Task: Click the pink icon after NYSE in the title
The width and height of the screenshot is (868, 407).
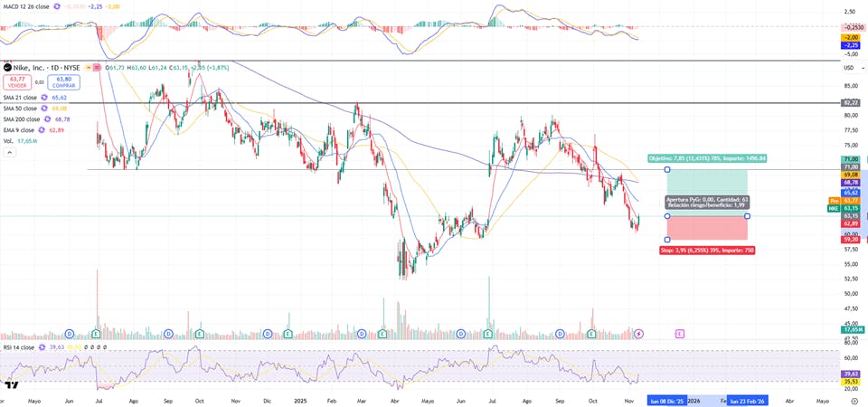Action: [98, 68]
